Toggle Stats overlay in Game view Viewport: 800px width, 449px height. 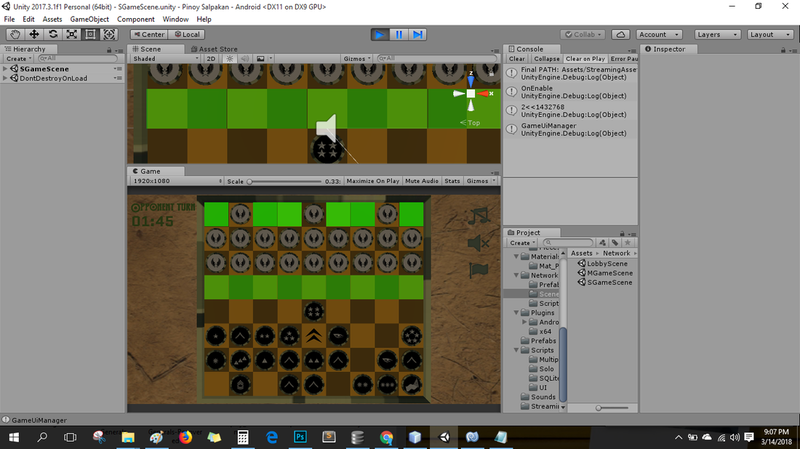(x=452, y=181)
